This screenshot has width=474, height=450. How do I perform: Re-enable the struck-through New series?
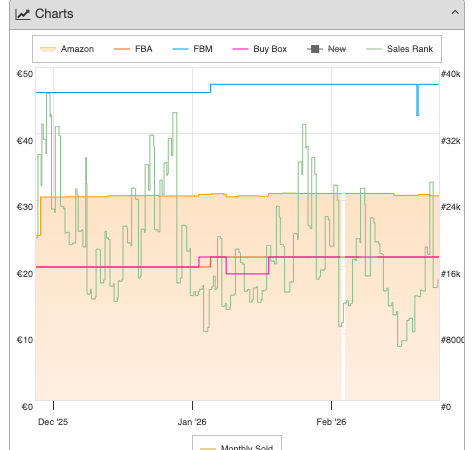pos(326,49)
